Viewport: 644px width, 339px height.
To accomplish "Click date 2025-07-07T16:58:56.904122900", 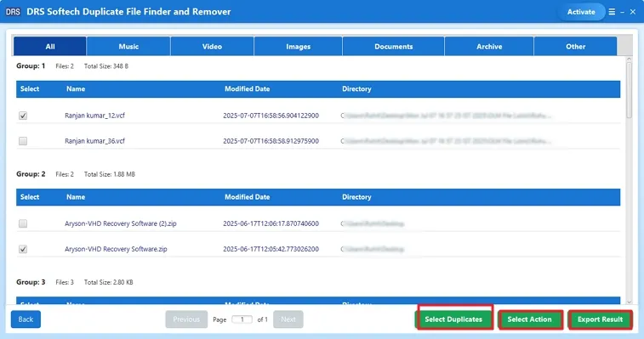I will tap(271, 116).
